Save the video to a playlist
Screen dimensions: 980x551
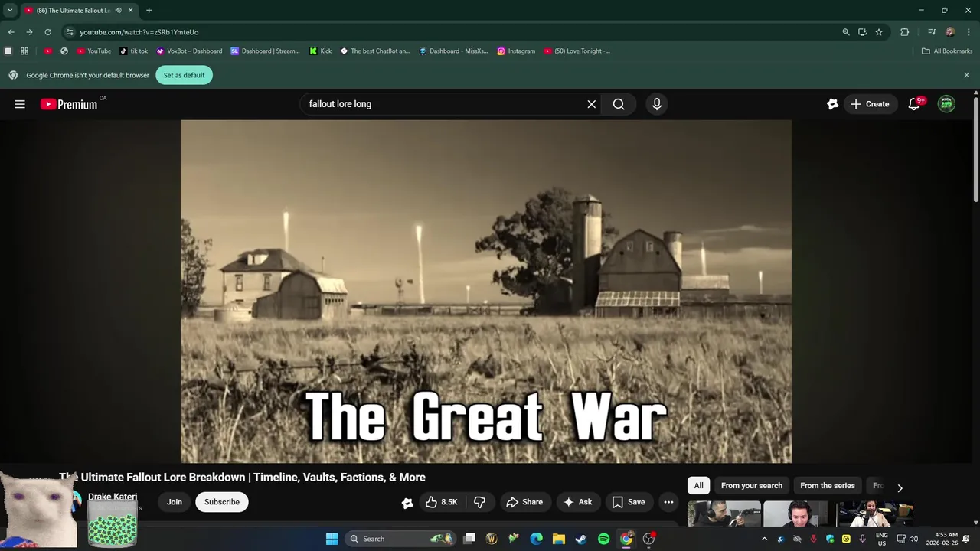(629, 502)
